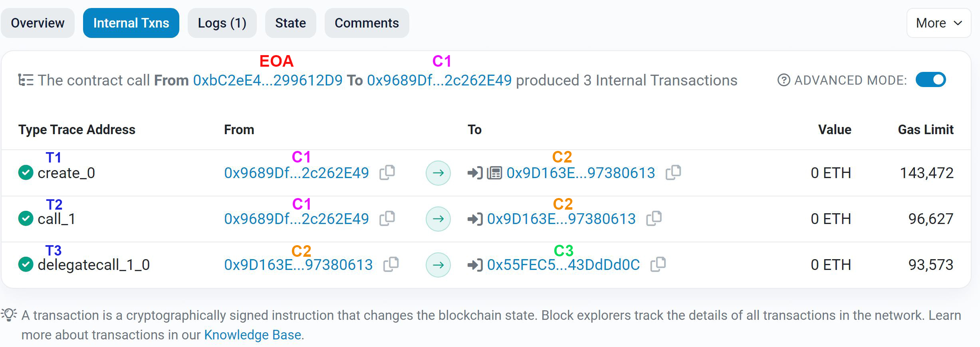
Task: Click the arrow icon in create_0 row
Action: click(x=438, y=173)
